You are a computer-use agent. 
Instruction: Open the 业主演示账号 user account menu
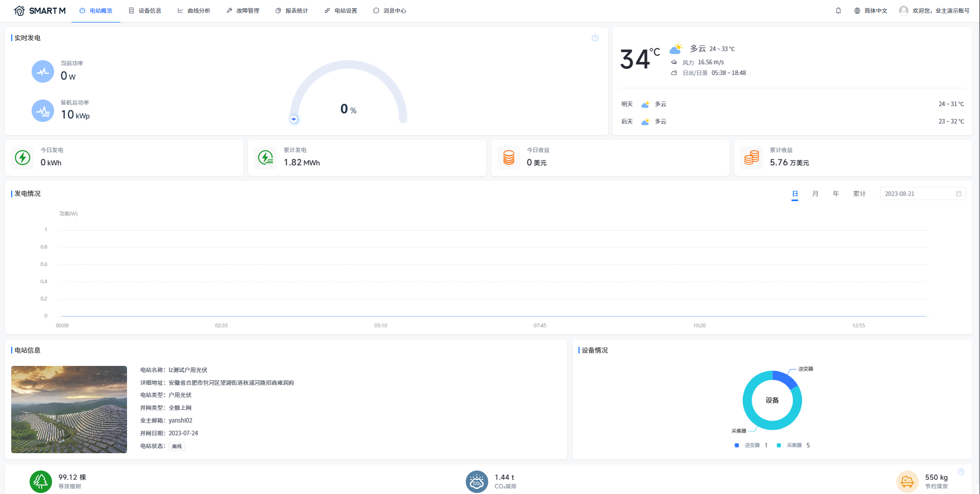(934, 11)
